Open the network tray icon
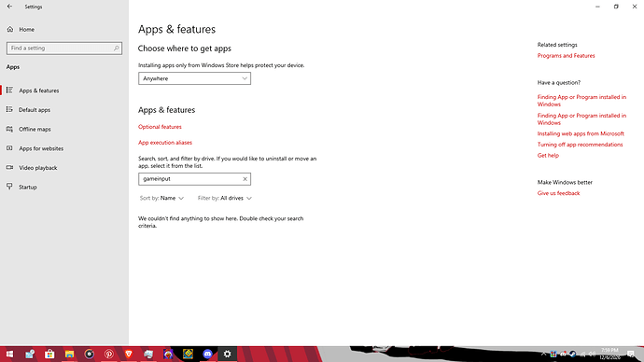 pos(582,354)
